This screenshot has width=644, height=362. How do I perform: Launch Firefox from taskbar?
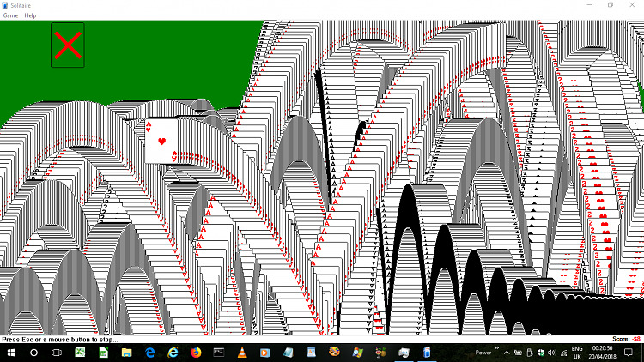[x=196, y=353]
